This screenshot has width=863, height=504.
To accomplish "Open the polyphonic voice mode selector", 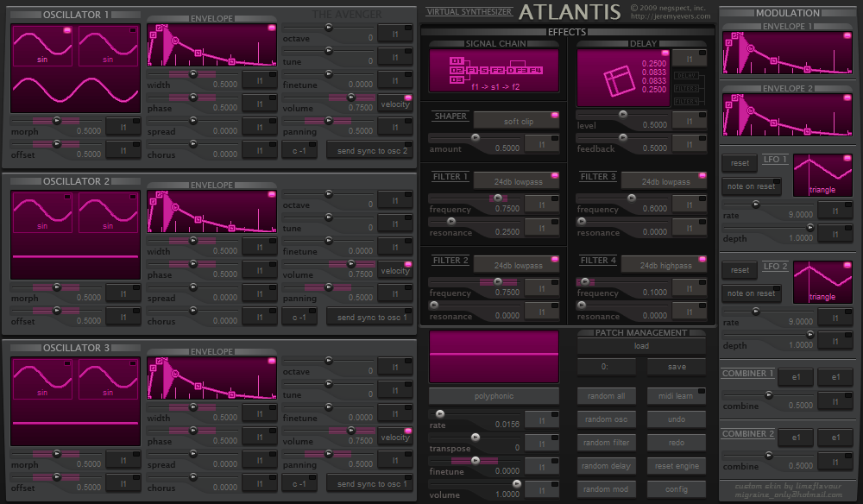I will click(x=494, y=396).
